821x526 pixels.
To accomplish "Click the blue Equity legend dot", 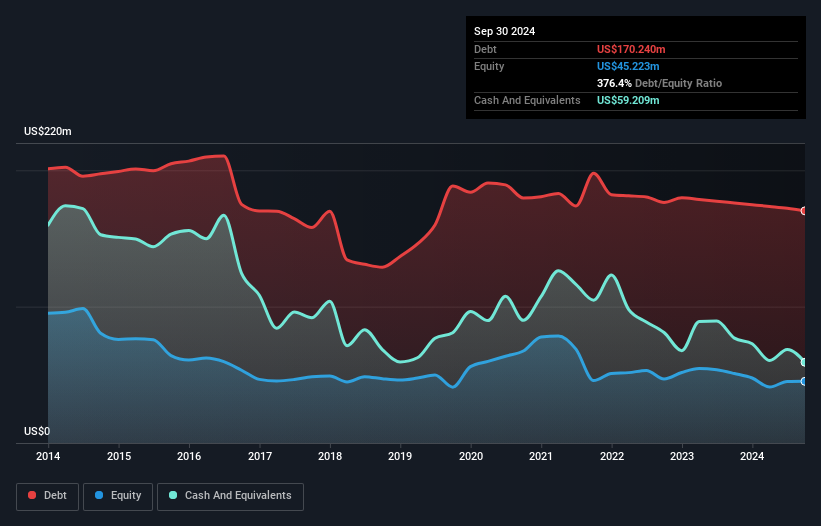I will 99,495.
